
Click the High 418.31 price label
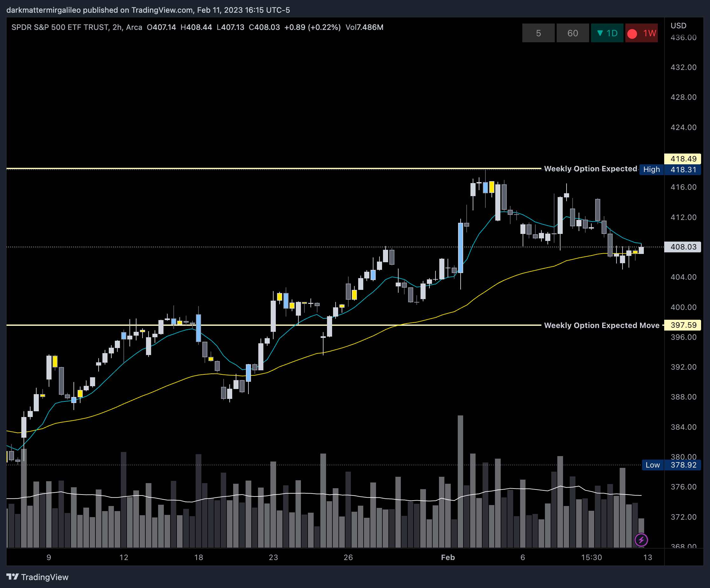(x=670, y=169)
